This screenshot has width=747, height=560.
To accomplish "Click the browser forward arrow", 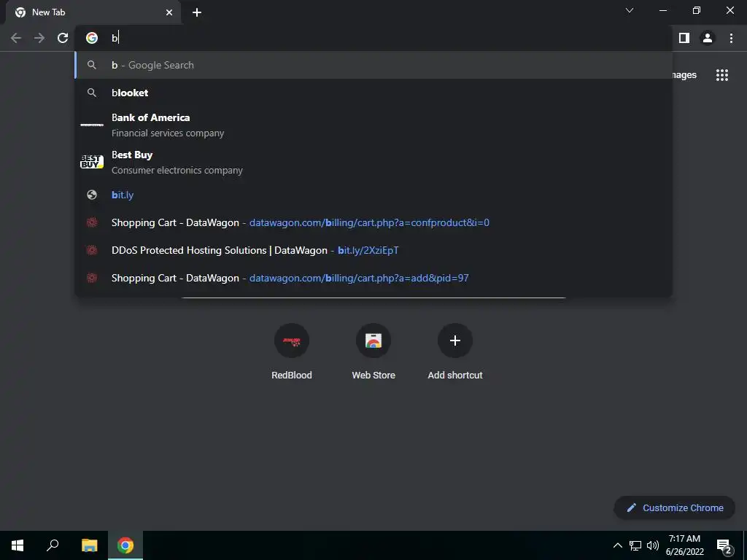I will click(x=39, y=38).
